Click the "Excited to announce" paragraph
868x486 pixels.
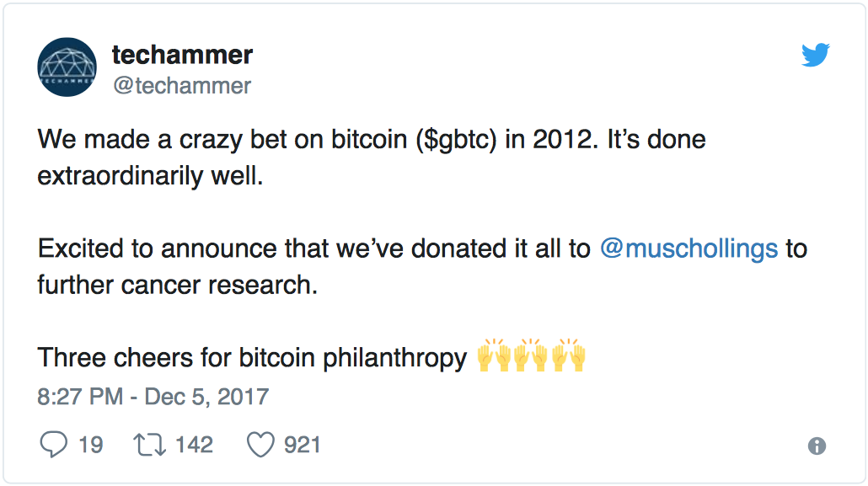422,266
